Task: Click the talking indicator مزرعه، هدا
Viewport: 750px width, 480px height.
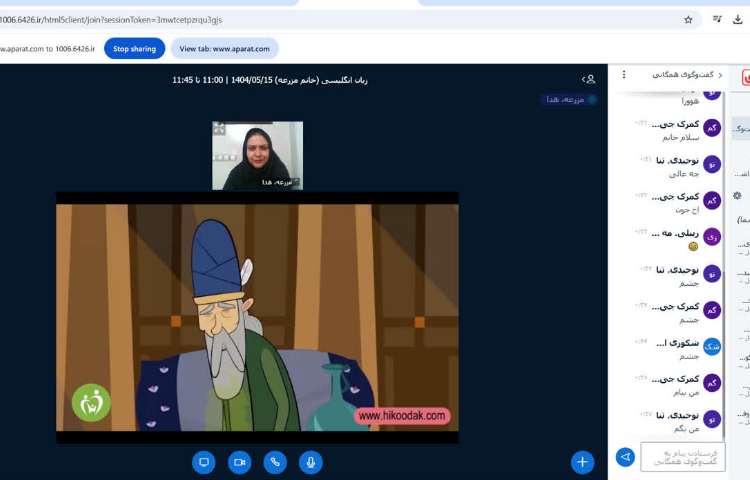Action: (x=569, y=99)
